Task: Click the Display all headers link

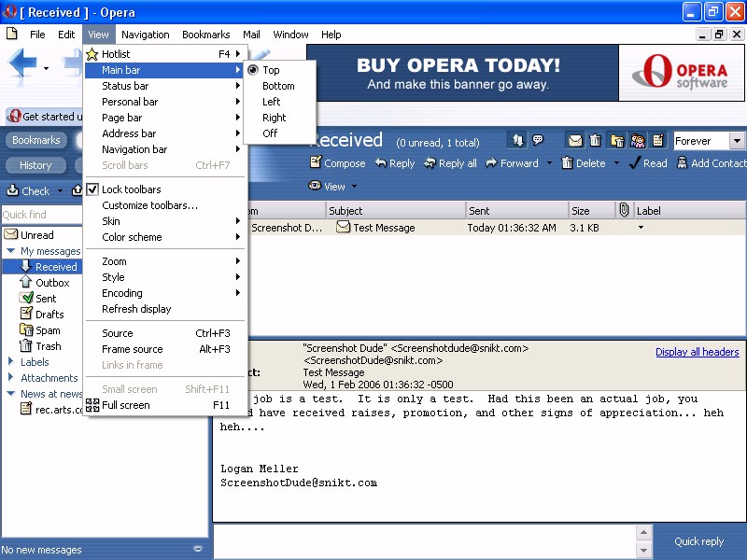Action: (697, 352)
